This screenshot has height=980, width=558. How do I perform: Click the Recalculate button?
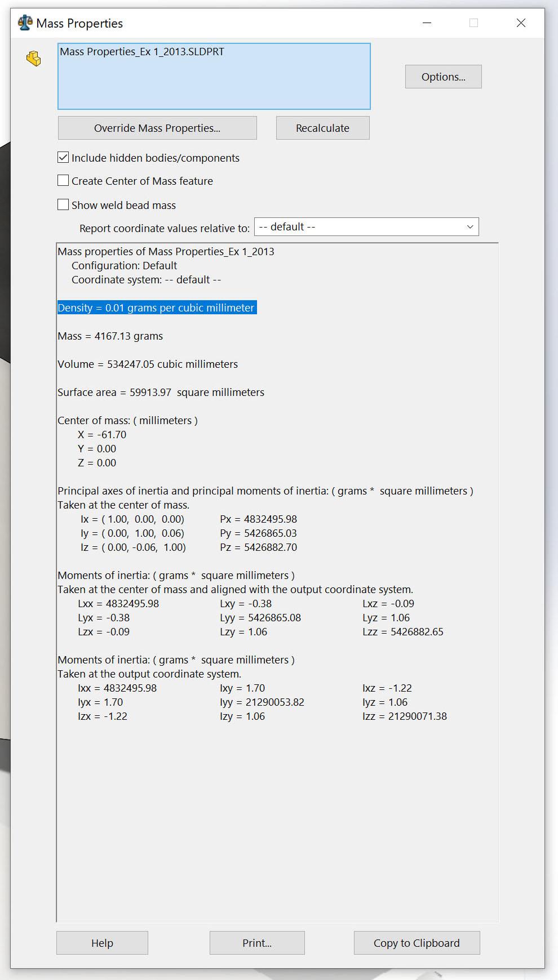click(x=322, y=128)
